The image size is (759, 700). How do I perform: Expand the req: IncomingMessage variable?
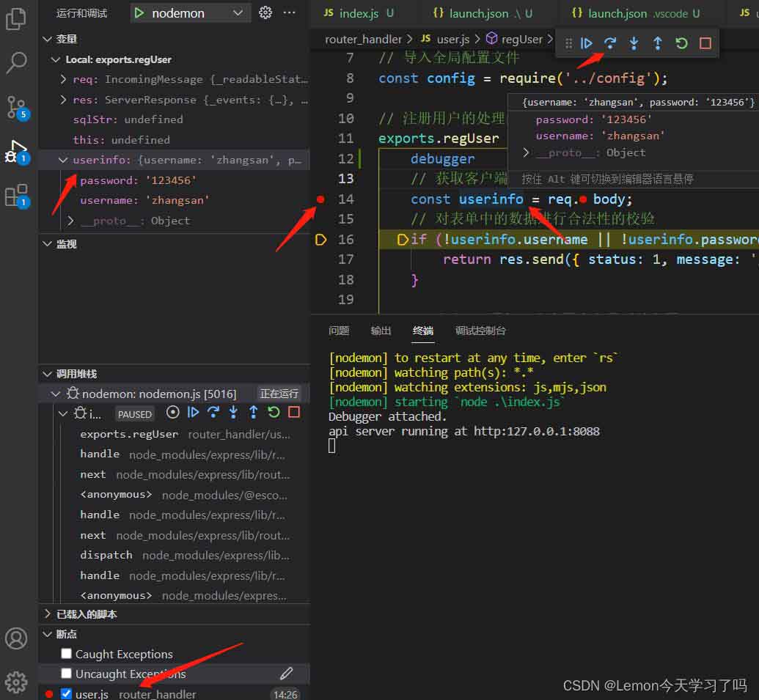click(x=63, y=79)
